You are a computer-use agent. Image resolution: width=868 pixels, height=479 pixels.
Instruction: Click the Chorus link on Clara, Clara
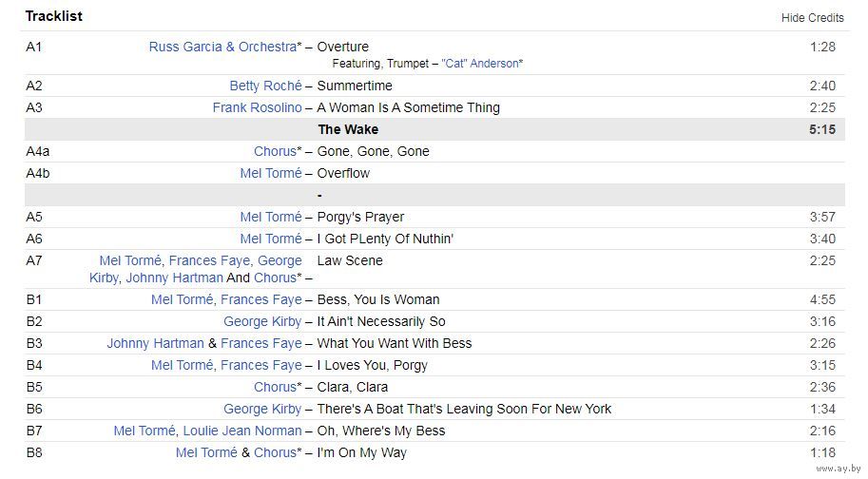275,387
